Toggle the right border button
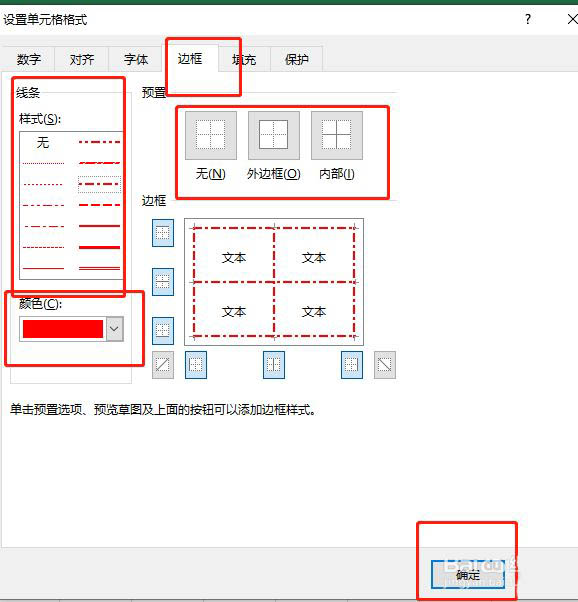The width and height of the screenshot is (578, 602). (x=352, y=365)
